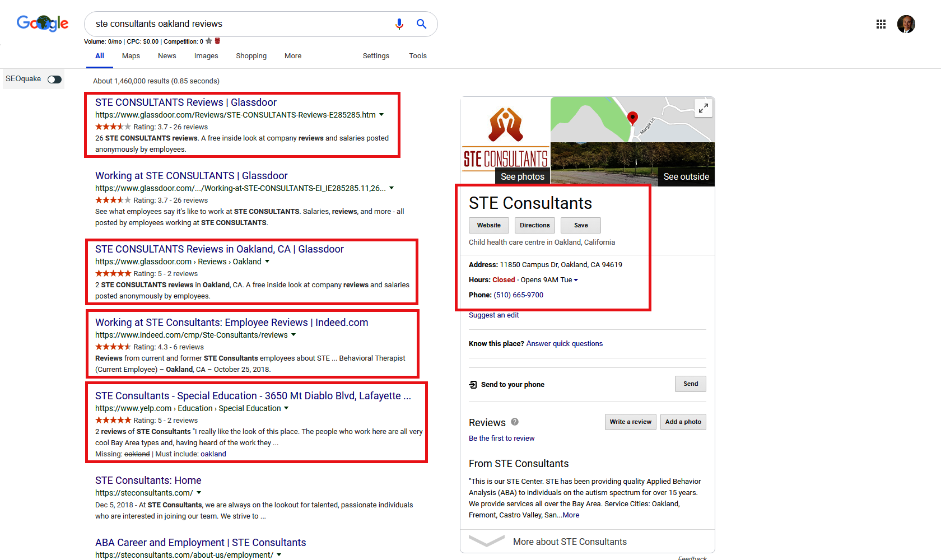Click the STE Consultants panel title
Image resolution: width=941 pixels, height=560 pixels.
tap(530, 203)
